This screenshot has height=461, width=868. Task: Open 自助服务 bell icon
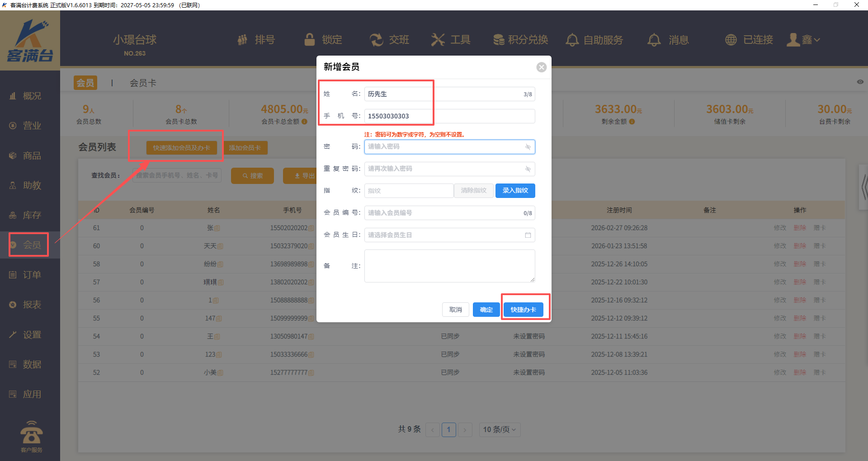coord(572,40)
